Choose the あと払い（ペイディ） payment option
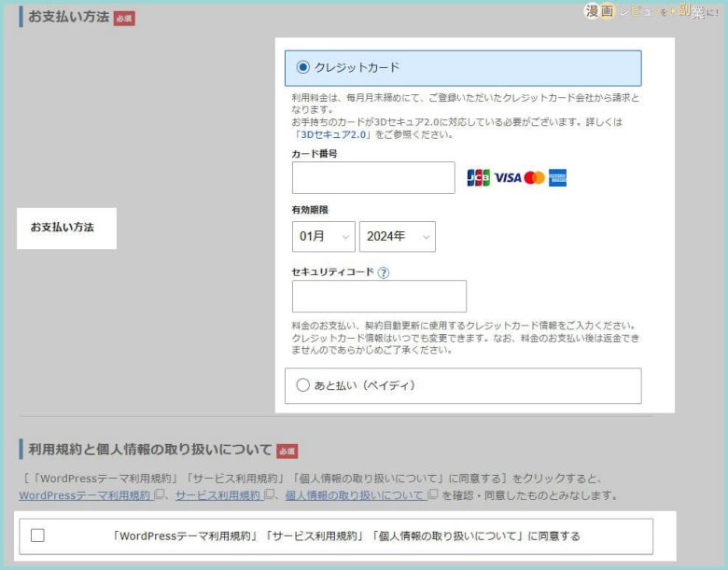This screenshot has height=570, width=728. [x=302, y=385]
